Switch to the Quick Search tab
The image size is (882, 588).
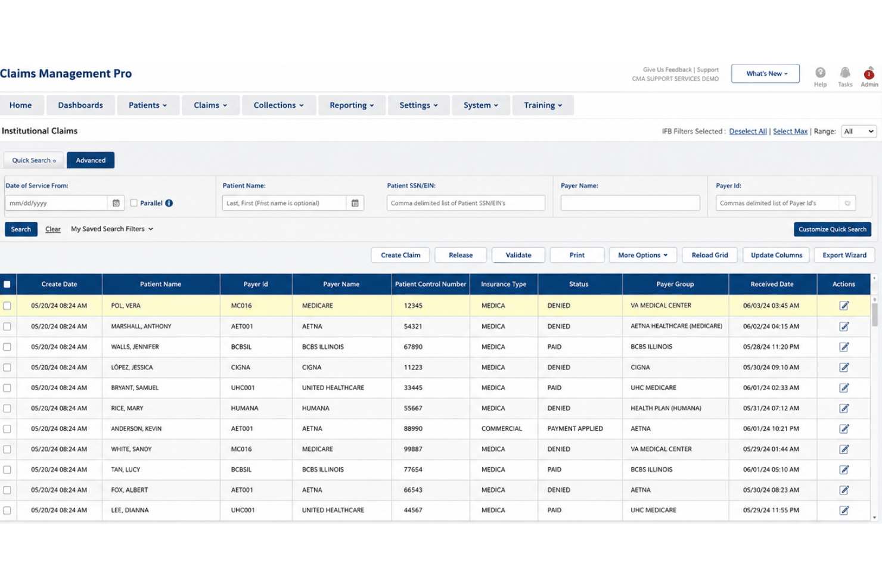(34, 160)
